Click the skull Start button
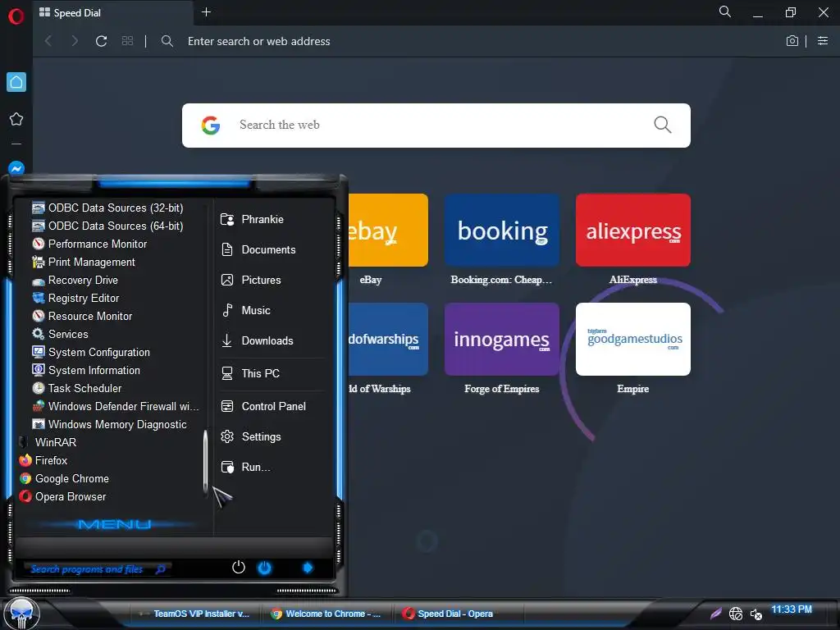The height and width of the screenshot is (630, 840). click(x=22, y=614)
